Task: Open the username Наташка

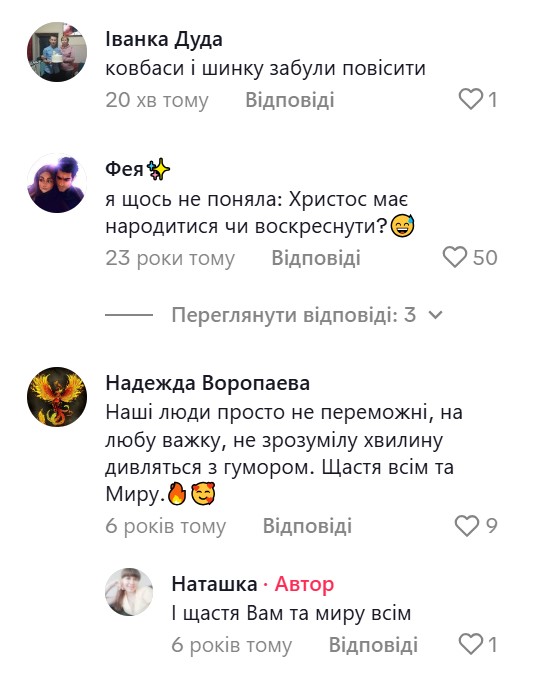Action: coord(214,584)
